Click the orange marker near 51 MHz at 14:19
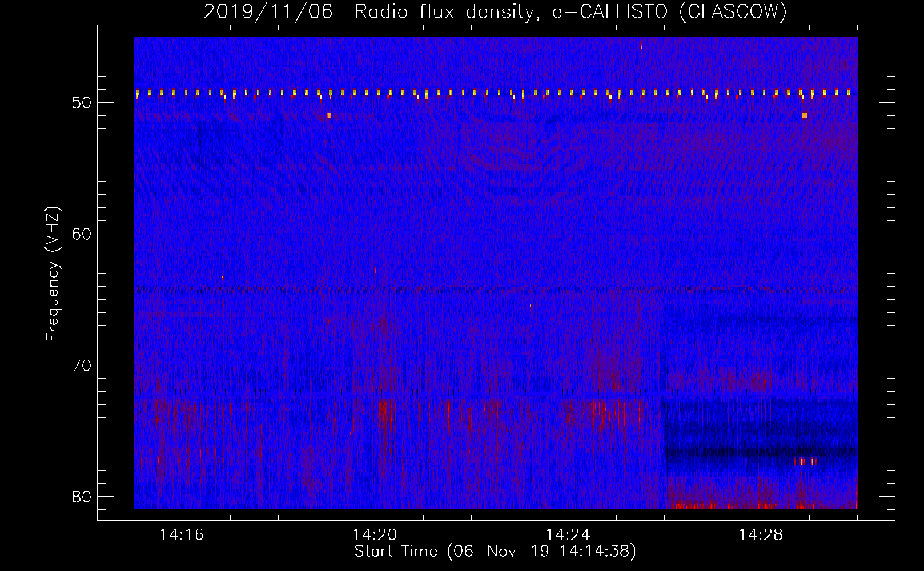Viewport: 924px width, 571px height. pos(329,115)
